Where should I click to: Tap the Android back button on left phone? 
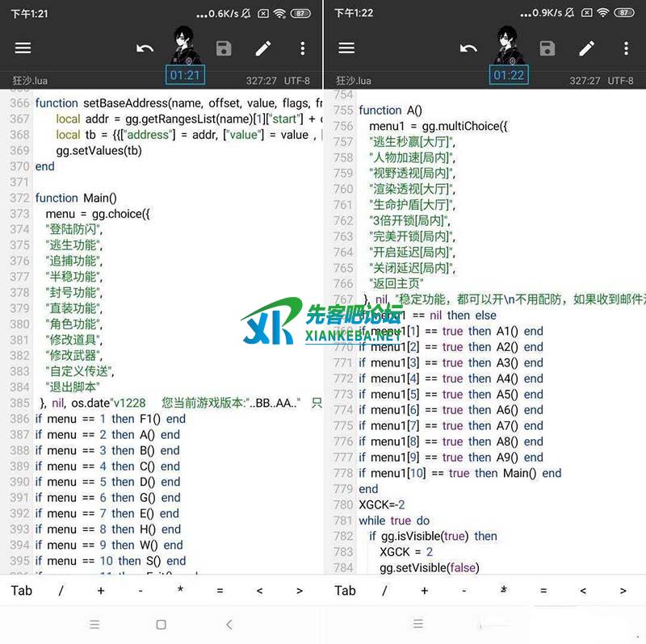[x=229, y=625]
